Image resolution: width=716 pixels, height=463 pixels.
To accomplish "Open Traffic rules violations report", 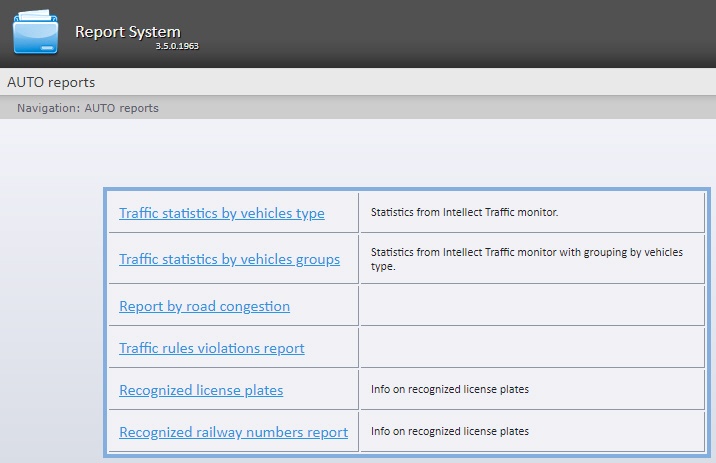I will (211, 348).
